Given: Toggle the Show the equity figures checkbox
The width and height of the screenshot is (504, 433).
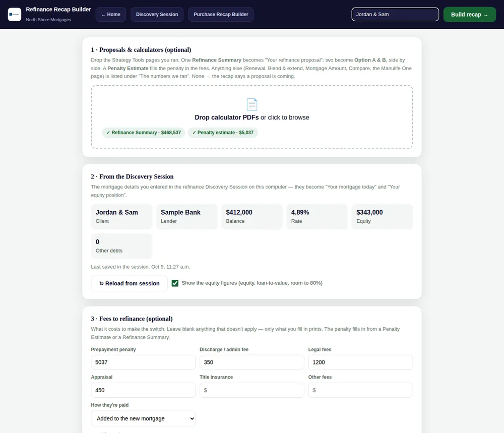Looking at the screenshot, I should (x=175, y=283).
